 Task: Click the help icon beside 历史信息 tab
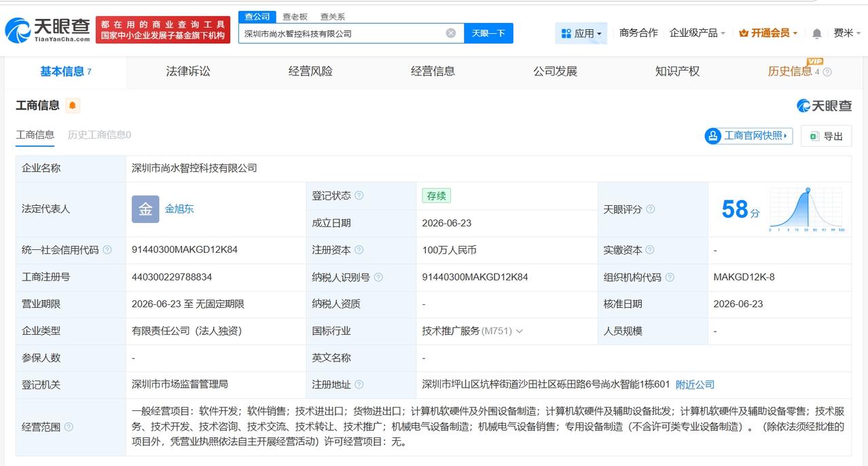click(x=827, y=72)
